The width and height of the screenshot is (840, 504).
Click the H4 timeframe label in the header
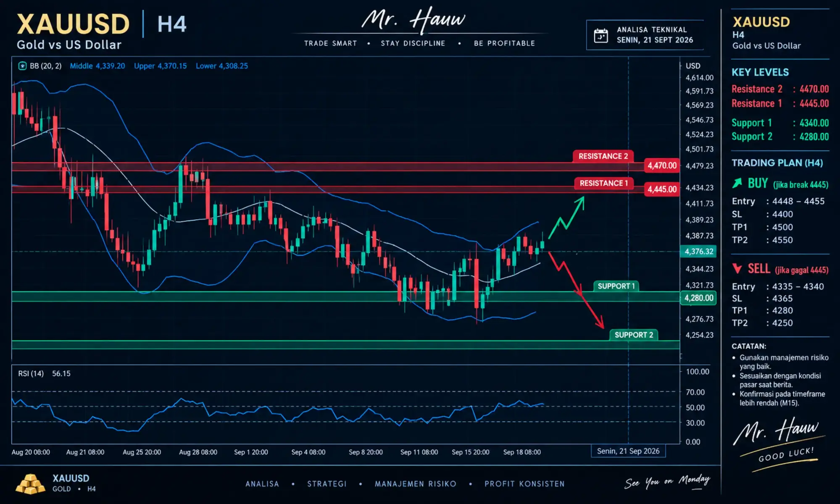[171, 24]
